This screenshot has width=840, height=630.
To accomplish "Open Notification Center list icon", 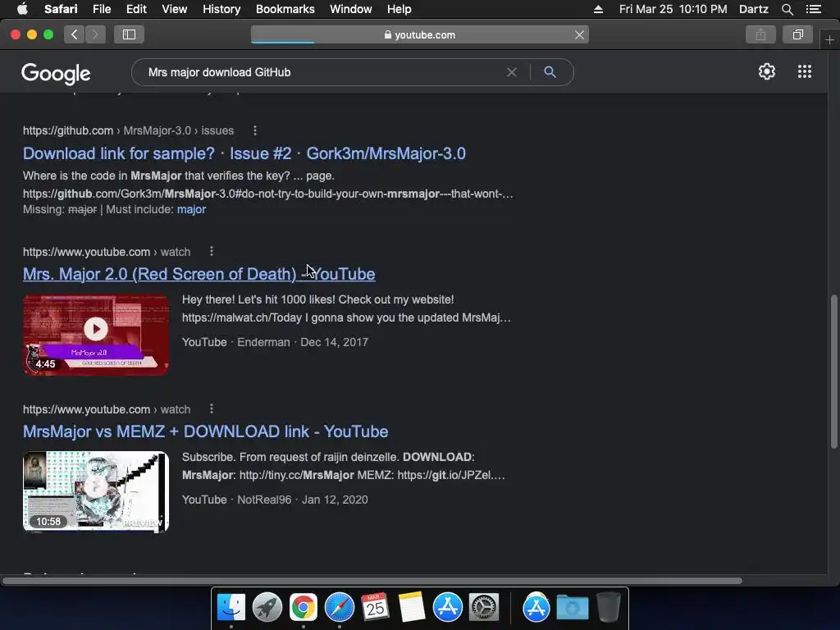I will pos(813,9).
